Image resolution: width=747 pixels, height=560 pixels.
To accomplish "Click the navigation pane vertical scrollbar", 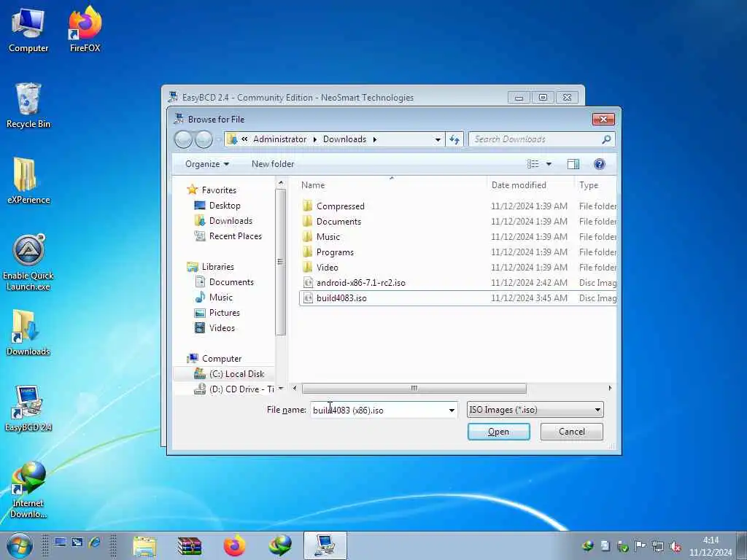I will click(281, 262).
